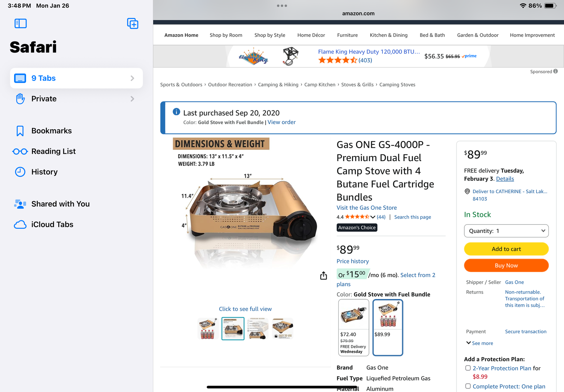Open Kitchen & Dining menu
The image size is (564, 392).
(388, 35)
